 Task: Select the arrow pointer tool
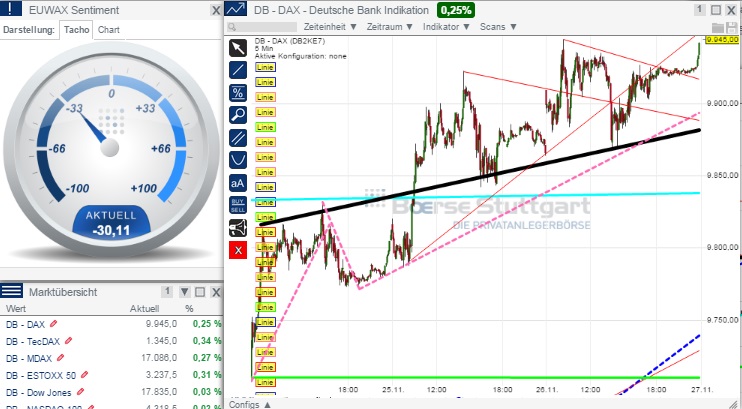tap(238, 48)
